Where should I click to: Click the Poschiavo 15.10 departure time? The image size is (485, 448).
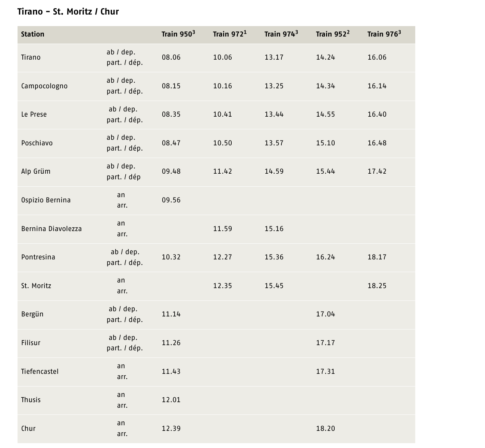[x=326, y=143]
